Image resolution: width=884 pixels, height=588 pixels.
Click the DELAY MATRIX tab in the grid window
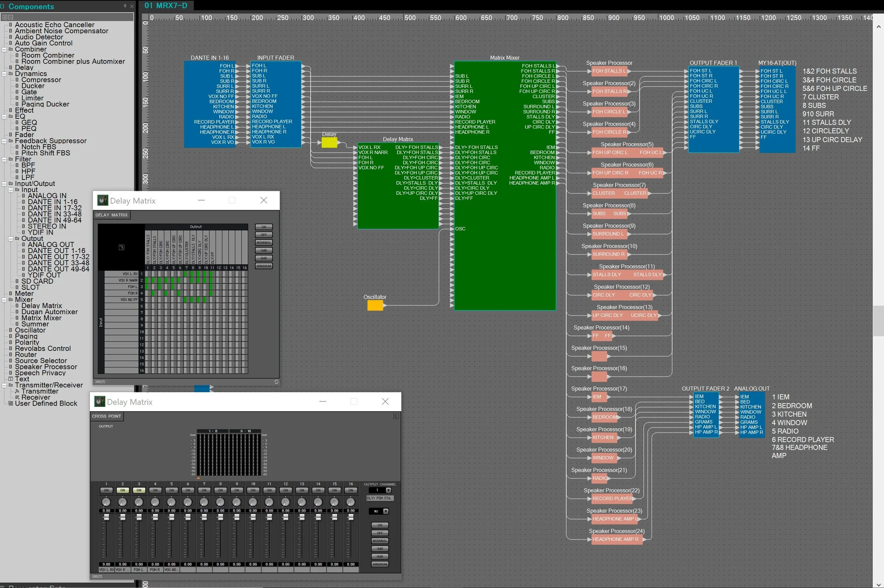(x=111, y=215)
